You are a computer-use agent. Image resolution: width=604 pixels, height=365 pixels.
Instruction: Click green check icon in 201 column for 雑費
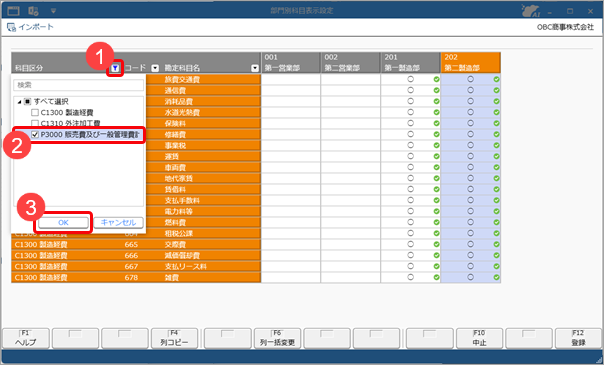[436, 277]
